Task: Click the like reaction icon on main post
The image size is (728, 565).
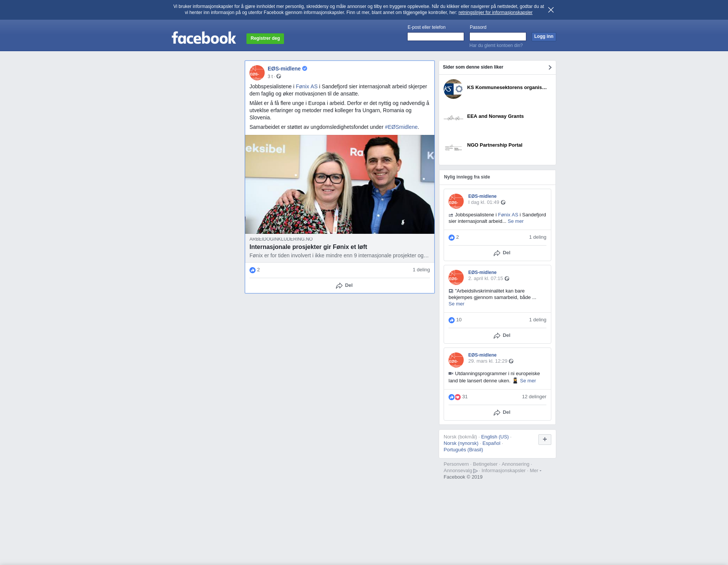Action: coord(253,270)
